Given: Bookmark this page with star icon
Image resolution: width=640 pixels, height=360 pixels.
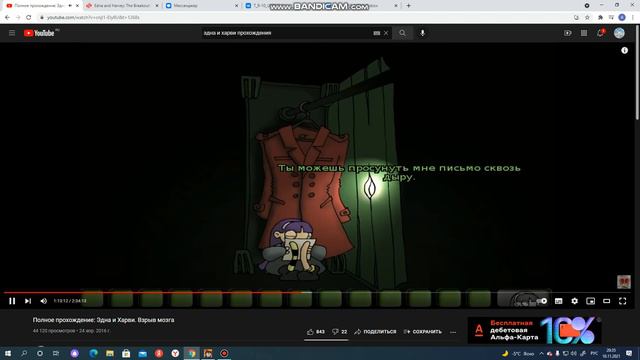Looking at the screenshot, I should (x=587, y=18).
